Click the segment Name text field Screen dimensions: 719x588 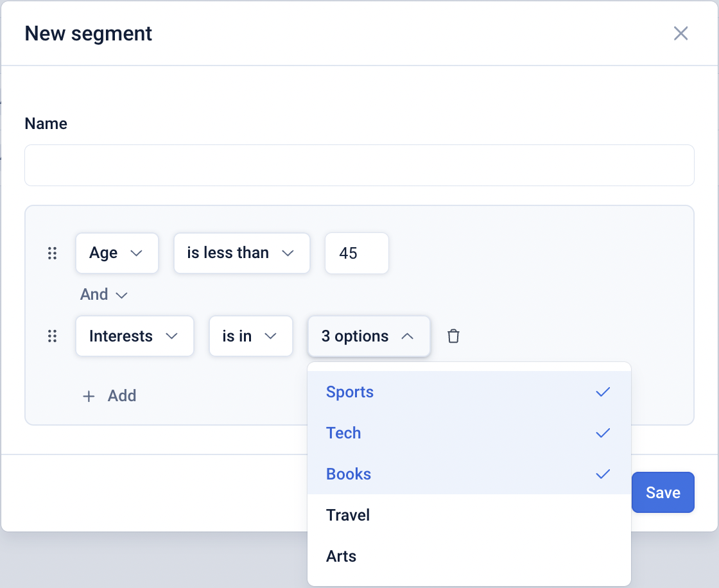(x=359, y=166)
